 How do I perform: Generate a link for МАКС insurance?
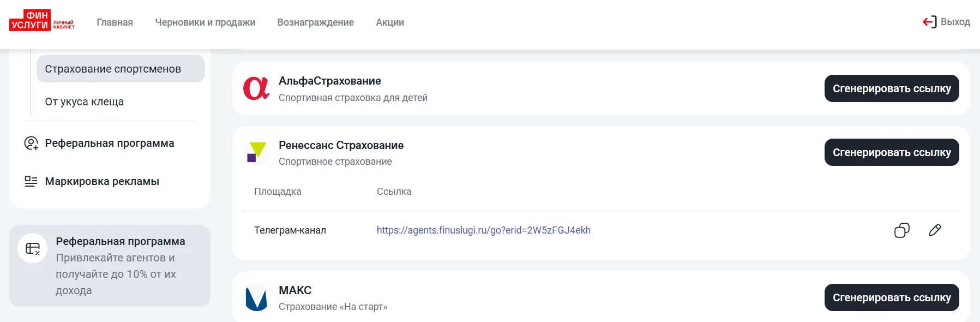[892, 297]
